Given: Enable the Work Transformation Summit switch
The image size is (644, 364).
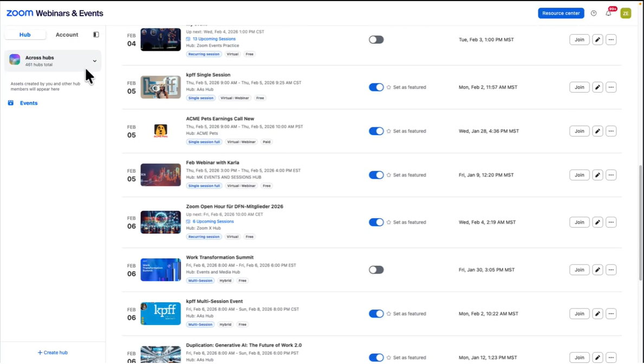Looking at the screenshot, I should click(x=376, y=270).
